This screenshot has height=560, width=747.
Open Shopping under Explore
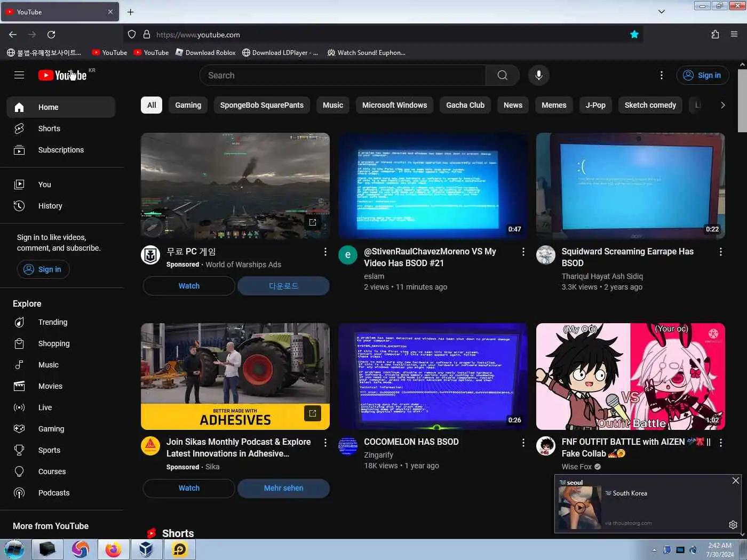point(61,343)
